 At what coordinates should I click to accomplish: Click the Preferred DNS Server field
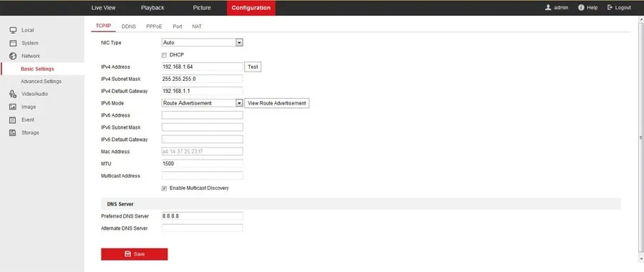pos(202,216)
